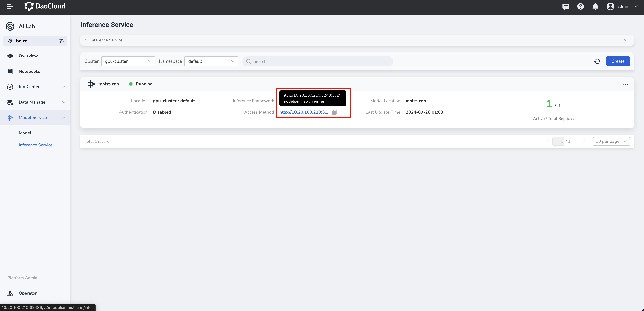
Task: Click the copy access URL icon
Action: pyautogui.click(x=334, y=112)
